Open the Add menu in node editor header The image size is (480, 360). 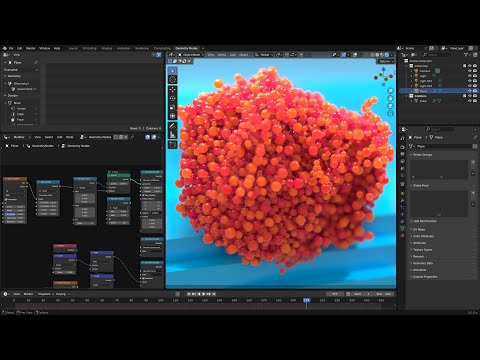tap(59, 137)
